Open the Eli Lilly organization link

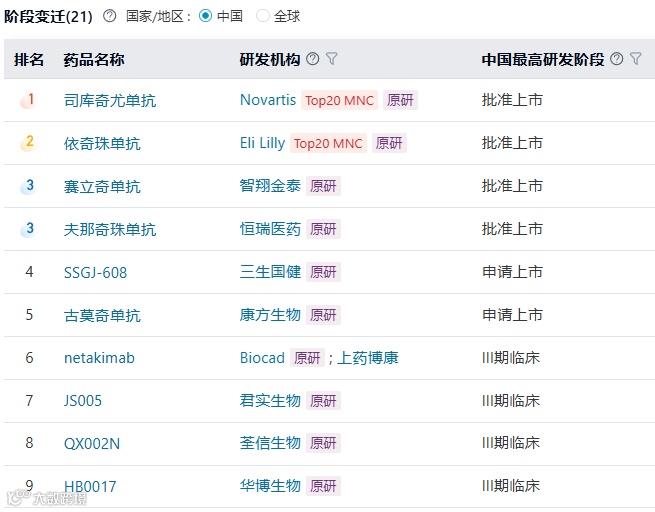pyautogui.click(x=262, y=143)
